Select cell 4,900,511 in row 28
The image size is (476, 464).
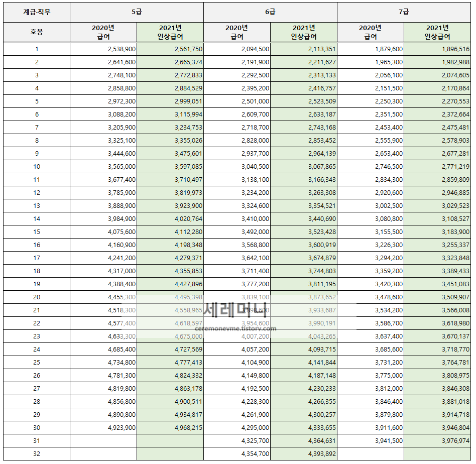[x=170, y=402]
